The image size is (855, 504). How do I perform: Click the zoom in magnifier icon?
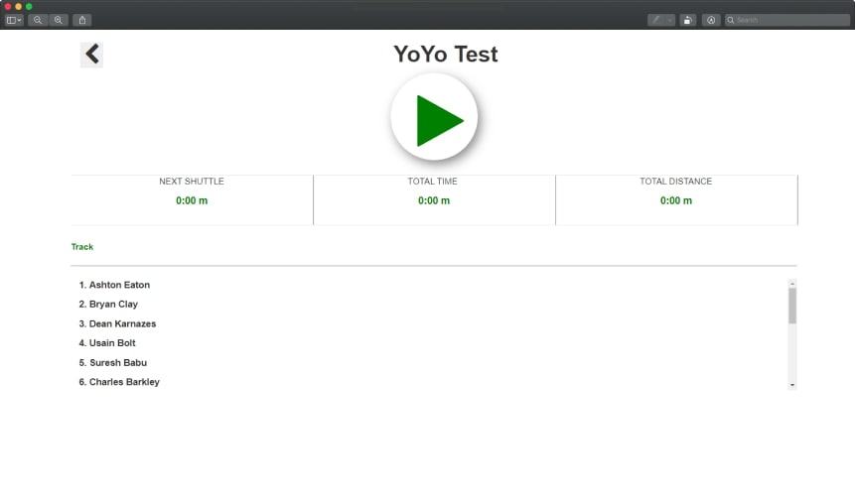59,20
